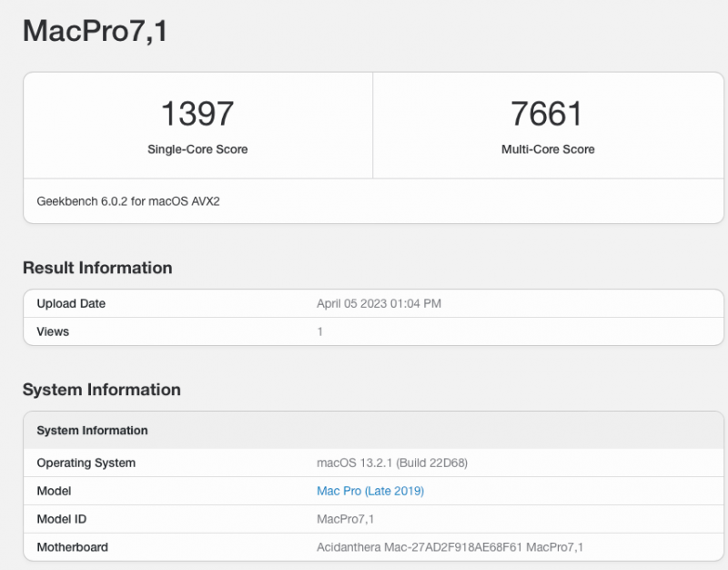Open the Mac Pro (Late 2019) link

[x=369, y=491]
